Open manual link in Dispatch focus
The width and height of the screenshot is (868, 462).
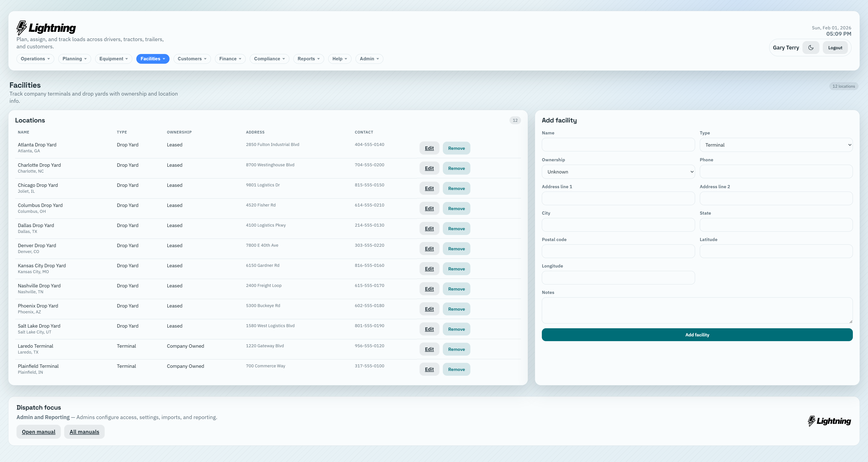coord(38,432)
